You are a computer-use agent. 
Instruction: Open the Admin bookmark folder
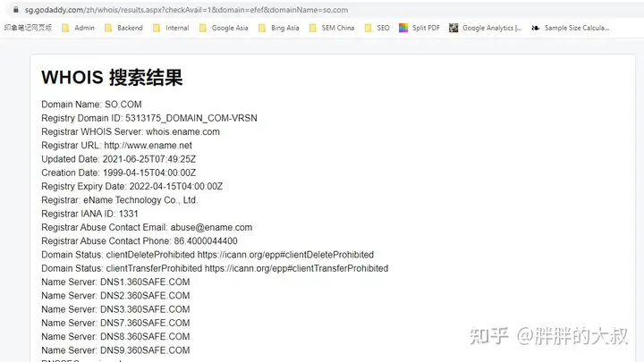click(78, 28)
